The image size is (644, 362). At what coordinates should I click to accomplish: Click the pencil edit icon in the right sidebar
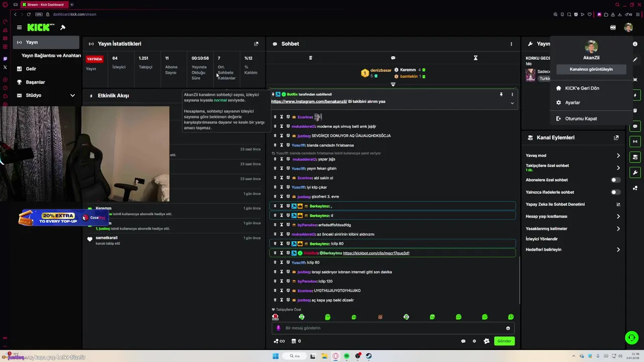click(635, 60)
